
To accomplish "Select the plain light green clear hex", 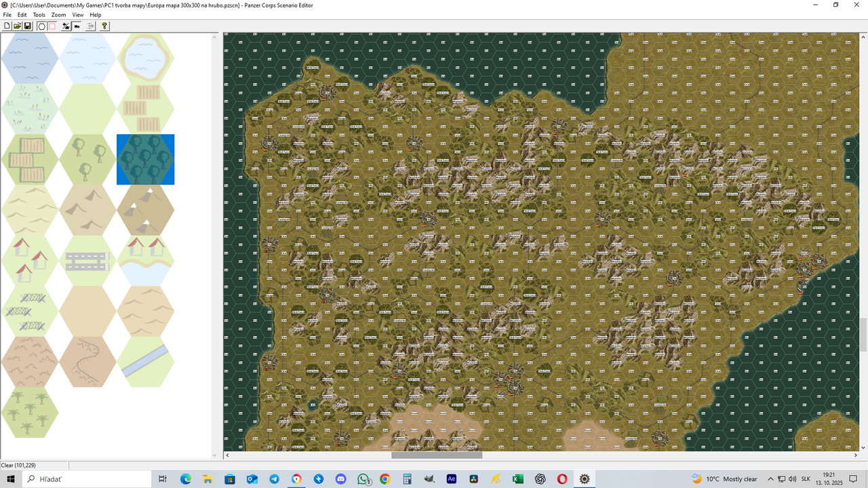I will tap(87, 108).
